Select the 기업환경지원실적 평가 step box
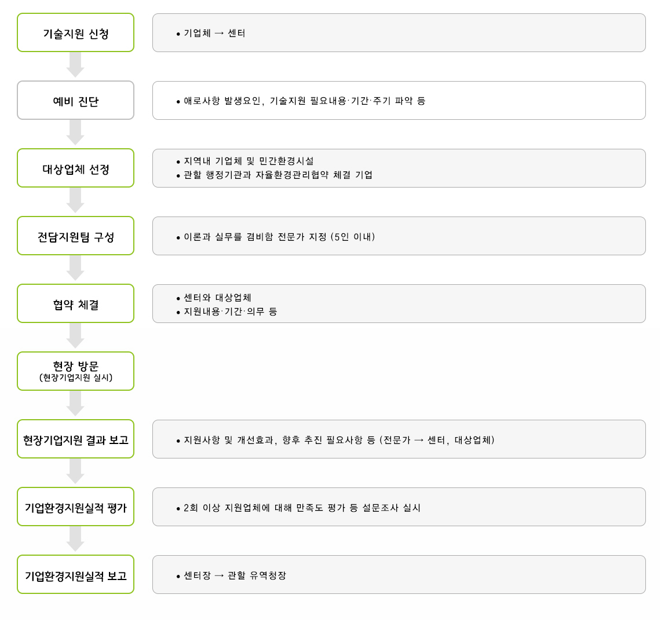Image resolution: width=672 pixels, height=620 pixels. click(x=75, y=507)
